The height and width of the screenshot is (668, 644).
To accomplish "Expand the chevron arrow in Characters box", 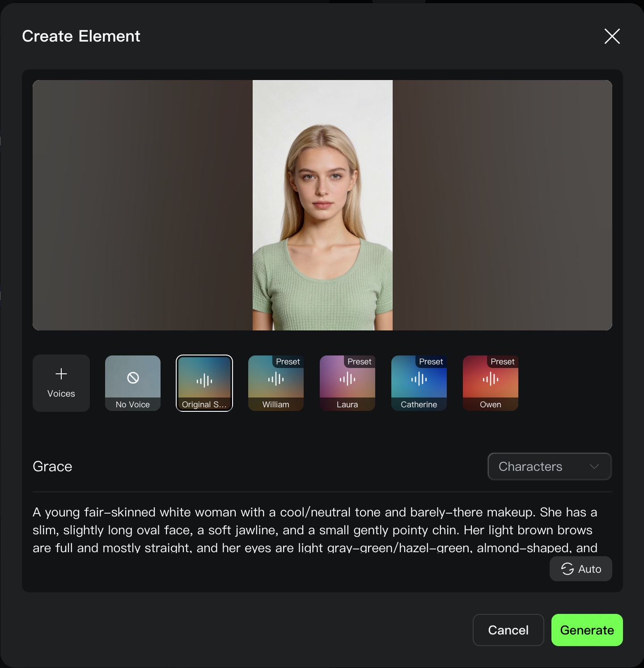I will coord(594,466).
